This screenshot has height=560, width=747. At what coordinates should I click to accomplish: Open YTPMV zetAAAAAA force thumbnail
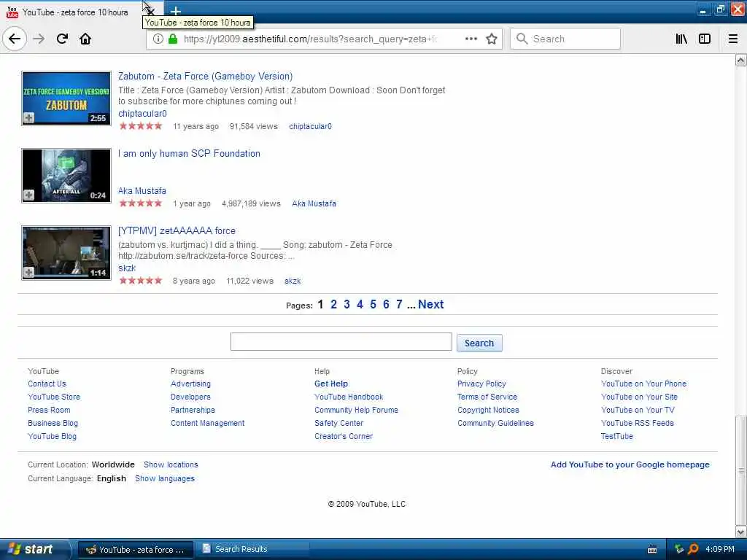click(x=66, y=252)
